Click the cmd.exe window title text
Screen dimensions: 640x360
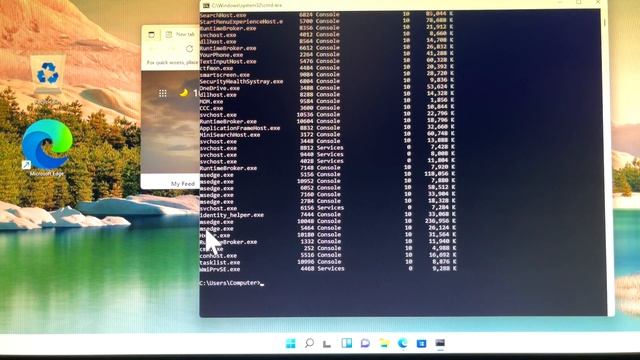pos(247,5)
